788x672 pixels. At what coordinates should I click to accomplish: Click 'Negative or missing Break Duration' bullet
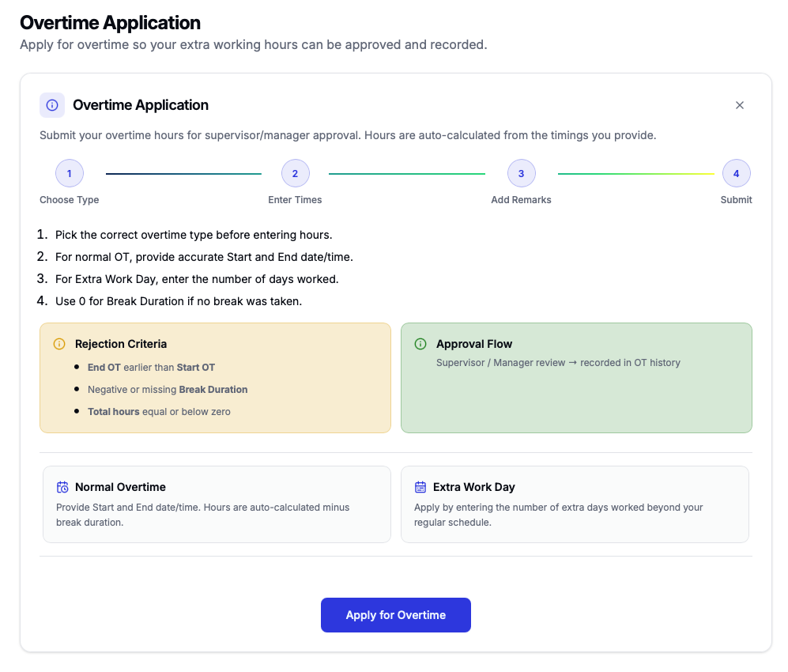pyautogui.click(x=168, y=390)
